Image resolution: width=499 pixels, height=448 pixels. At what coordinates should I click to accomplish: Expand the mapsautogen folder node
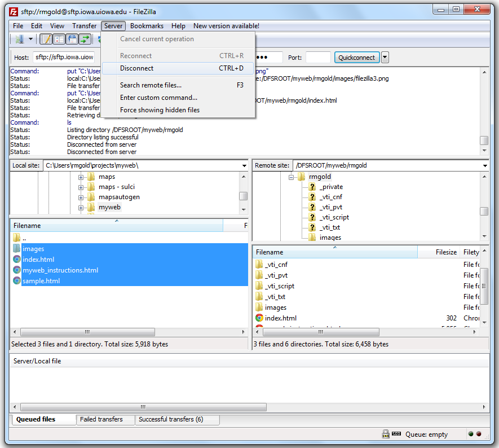(x=81, y=197)
